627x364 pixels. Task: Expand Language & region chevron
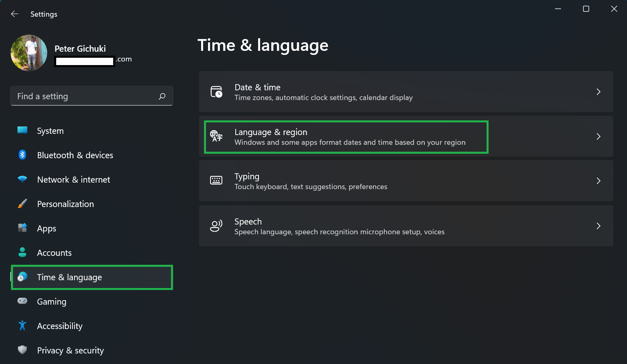point(598,137)
